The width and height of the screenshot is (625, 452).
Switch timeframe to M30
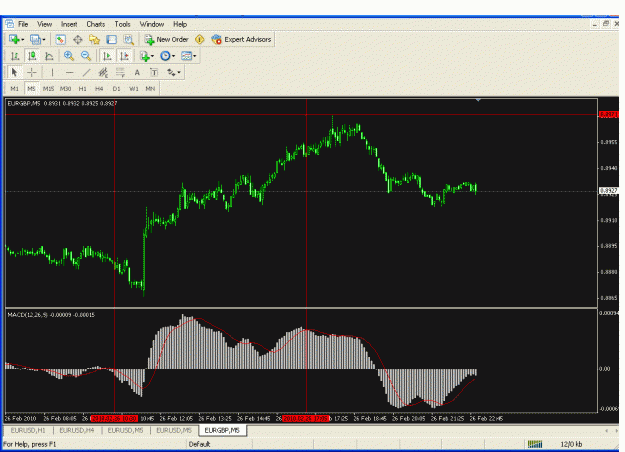[65, 88]
